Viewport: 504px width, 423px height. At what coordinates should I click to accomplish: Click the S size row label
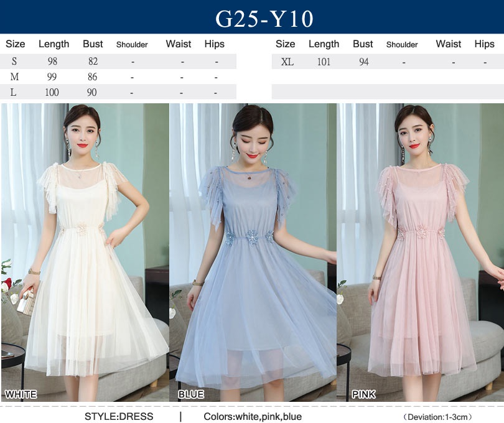click(x=14, y=61)
